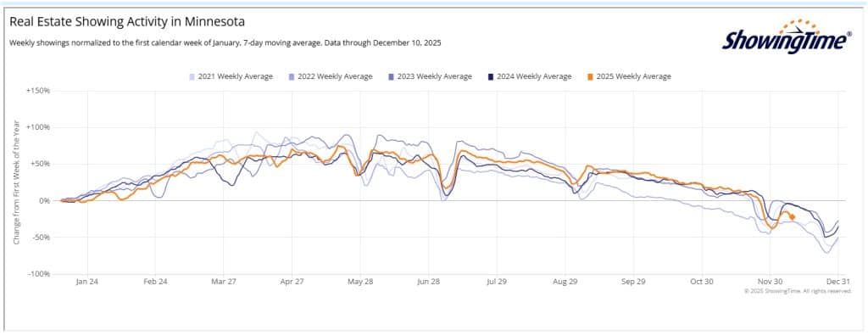The height and width of the screenshot is (336, 868).
Task: Click the -50% y-axis label
Action: [x=41, y=238]
